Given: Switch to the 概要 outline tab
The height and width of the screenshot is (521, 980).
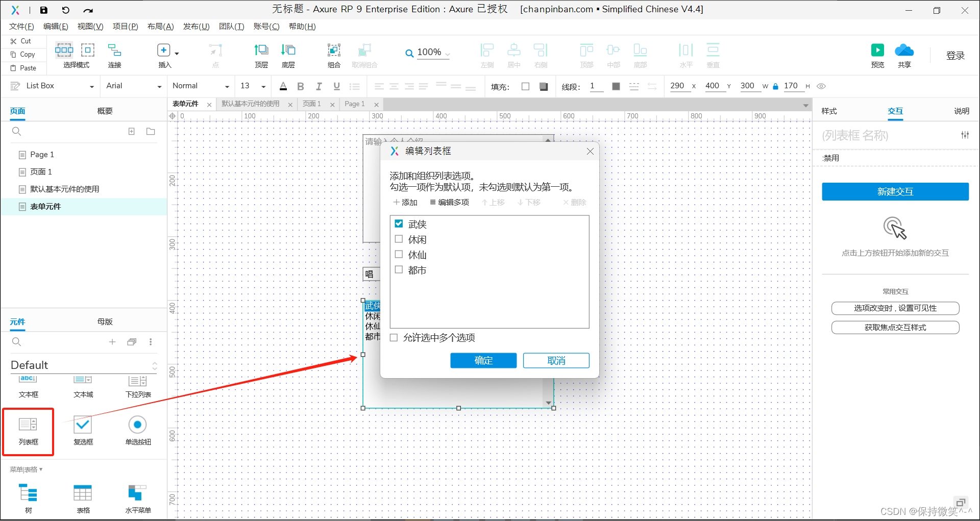Looking at the screenshot, I should click(105, 111).
